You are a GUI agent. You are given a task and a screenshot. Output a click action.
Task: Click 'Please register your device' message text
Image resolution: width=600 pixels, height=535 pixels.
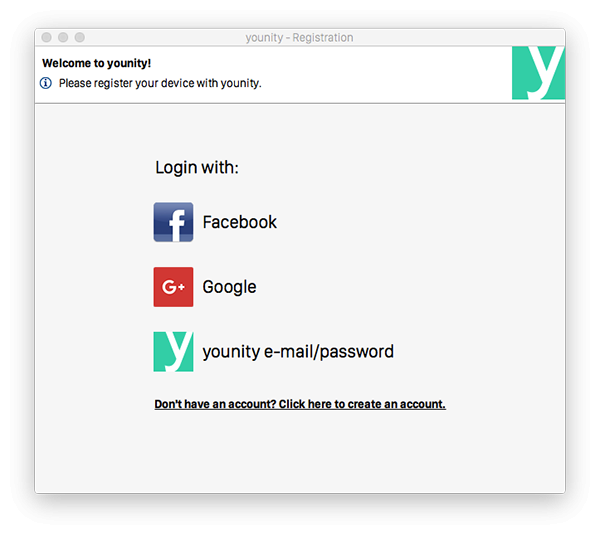click(160, 83)
